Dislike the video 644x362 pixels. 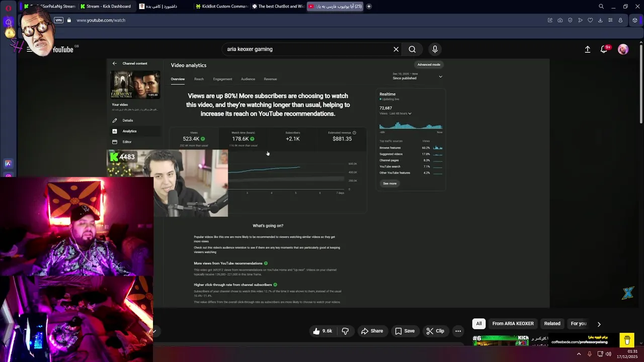pyautogui.click(x=345, y=331)
